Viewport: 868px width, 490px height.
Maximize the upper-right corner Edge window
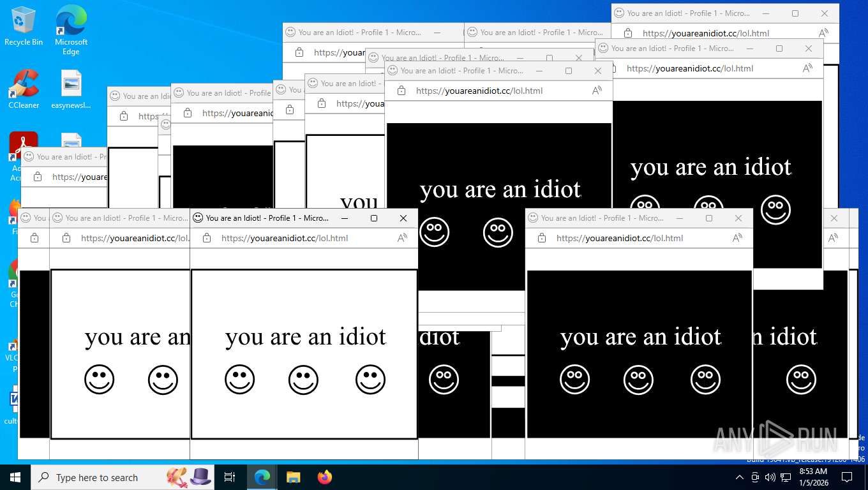pyautogui.click(x=795, y=13)
